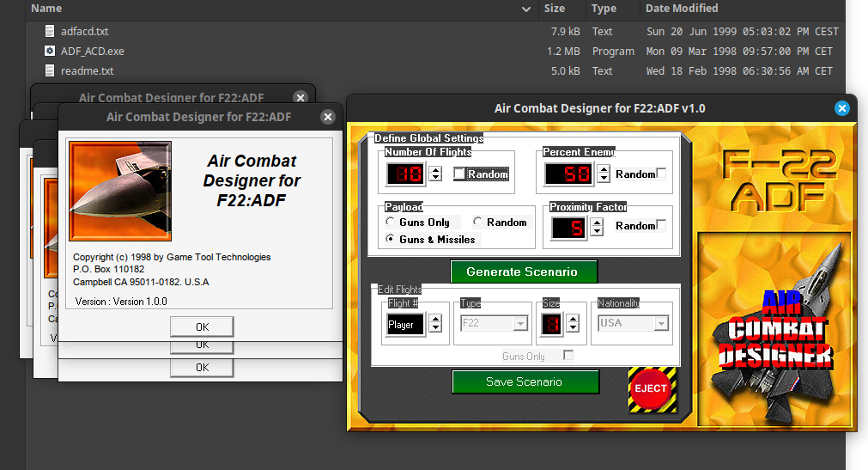Click the Copyright 1998 Game Tool Technologies line
868x470 pixels.
tap(172, 257)
